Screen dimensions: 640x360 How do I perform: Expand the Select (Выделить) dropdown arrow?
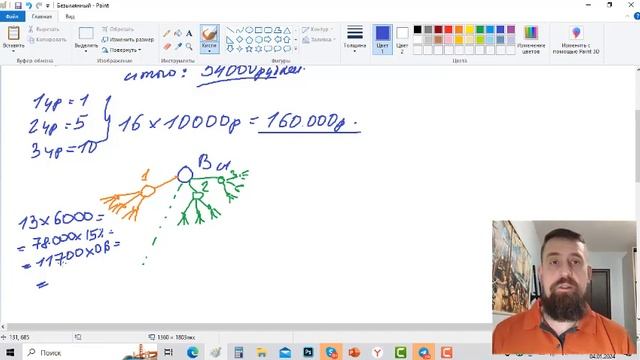(86, 51)
